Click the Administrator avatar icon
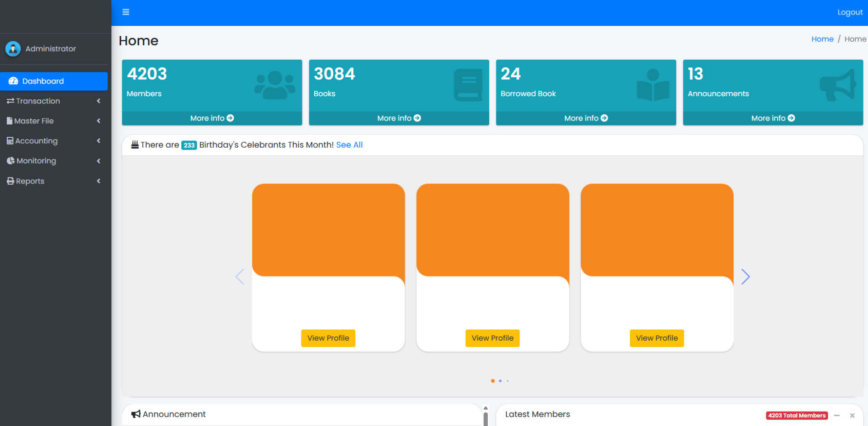This screenshot has height=426, width=868. [x=13, y=49]
